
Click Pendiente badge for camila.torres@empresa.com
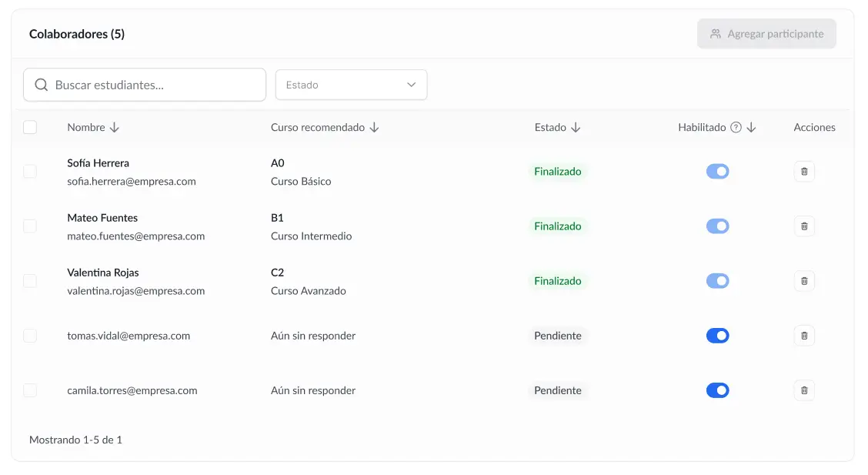[x=557, y=391]
